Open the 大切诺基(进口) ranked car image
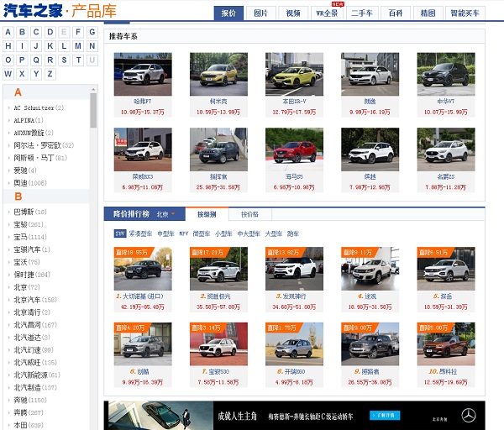504x430 pixels. tap(143, 269)
